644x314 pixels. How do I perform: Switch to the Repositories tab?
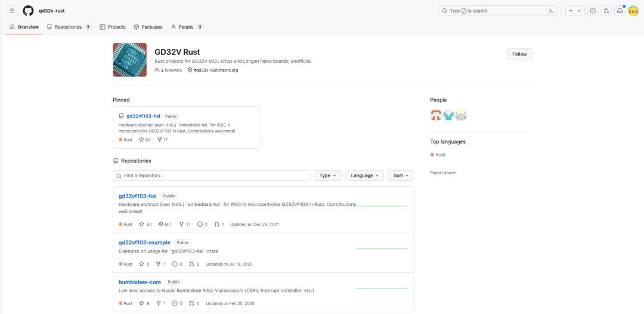point(69,27)
